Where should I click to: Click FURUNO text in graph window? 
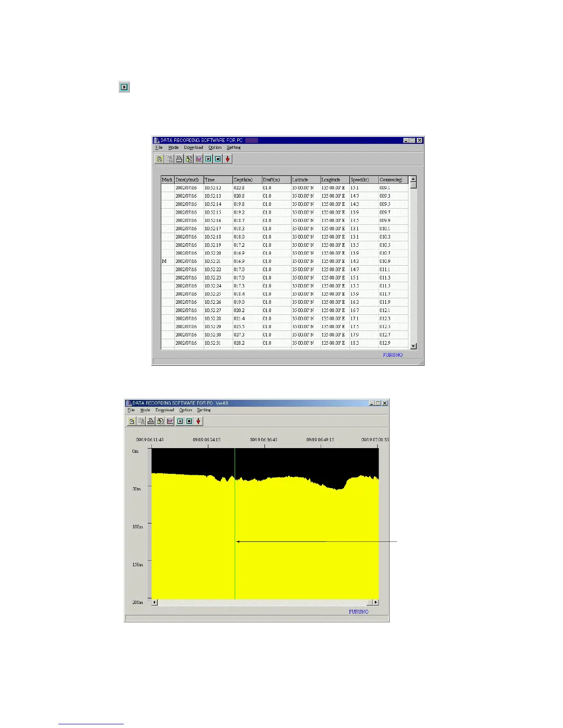tap(359, 612)
